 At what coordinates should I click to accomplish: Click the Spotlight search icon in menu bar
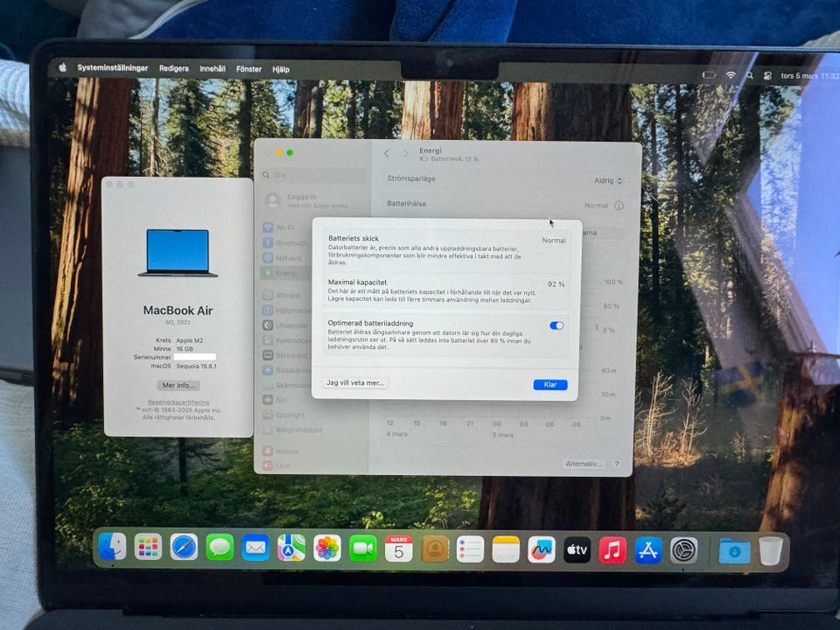click(x=750, y=76)
